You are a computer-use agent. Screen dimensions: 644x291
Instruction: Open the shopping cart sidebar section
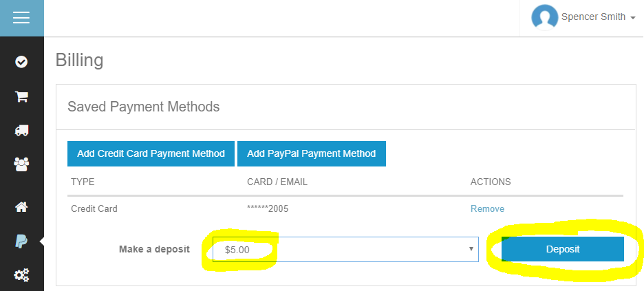click(21, 97)
